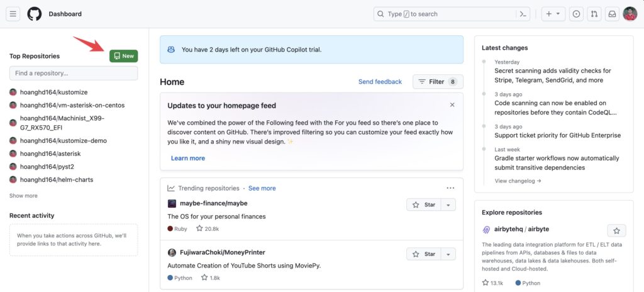
Task: Open hoanghd164/helm-charts repository
Action: pyautogui.click(x=57, y=180)
